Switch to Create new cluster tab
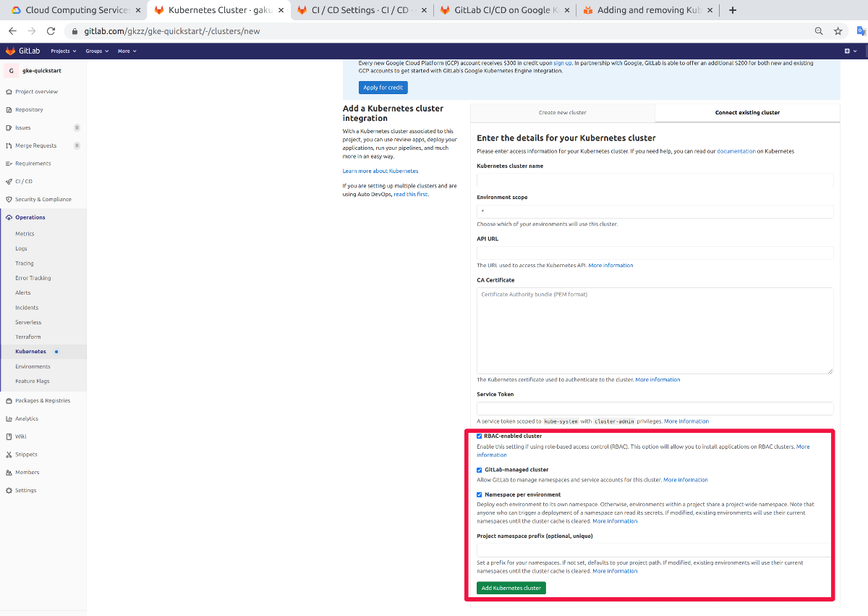Screen dimensions: 868x616 point(563,113)
